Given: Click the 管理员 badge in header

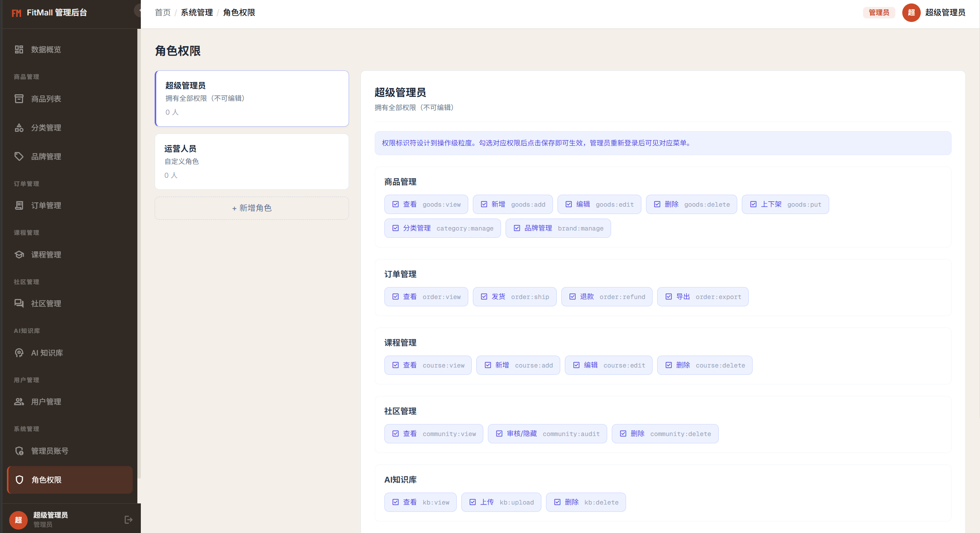Looking at the screenshot, I should (x=879, y=13).
